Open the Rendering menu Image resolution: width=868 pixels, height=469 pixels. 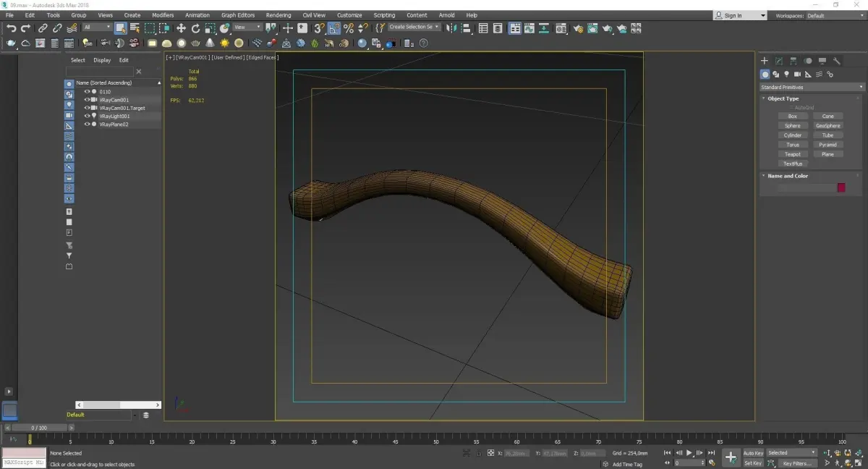tap(278, 15)
